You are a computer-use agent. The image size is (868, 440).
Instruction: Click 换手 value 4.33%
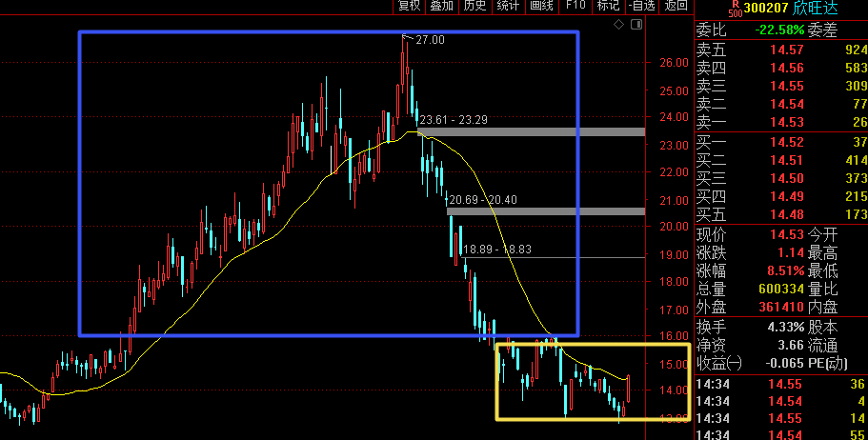pos(786,327)
